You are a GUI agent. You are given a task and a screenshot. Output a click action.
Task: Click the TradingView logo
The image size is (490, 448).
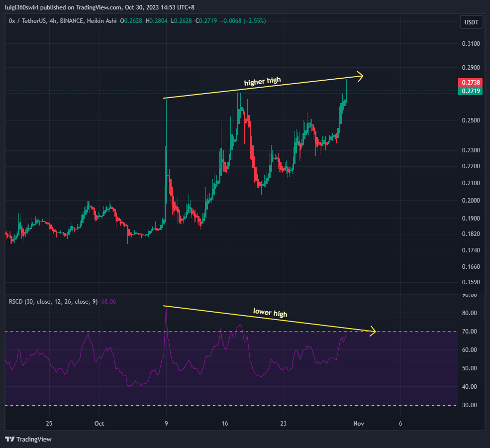coord(28,439)
